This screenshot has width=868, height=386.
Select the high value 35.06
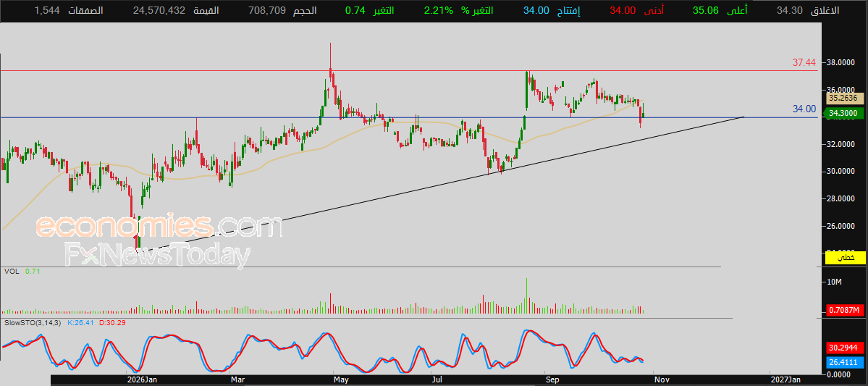(707, 11)
